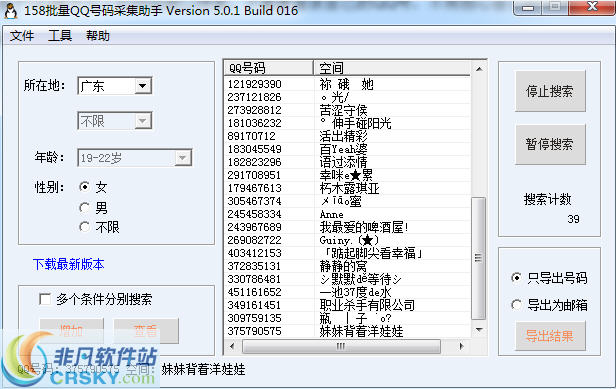
Task: Select the row 273928812 苦涩守侯
Action: click(x=348, y=110)
